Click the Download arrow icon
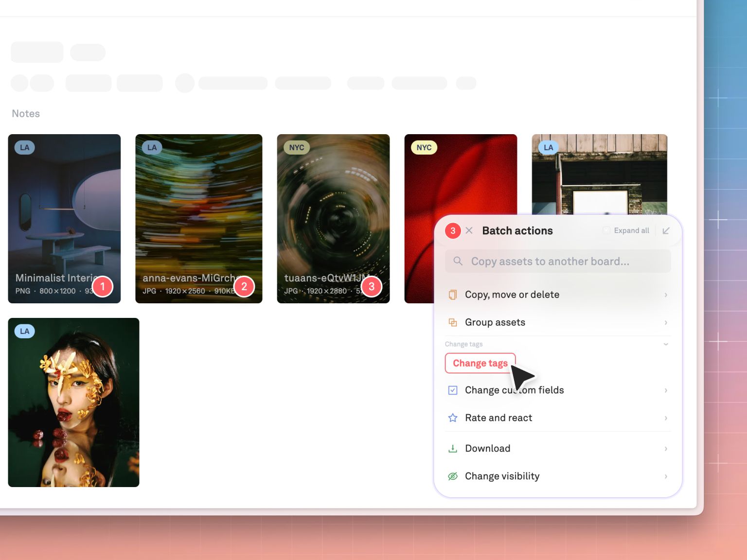This screenshot has width=747, height=560. point(452,449)
